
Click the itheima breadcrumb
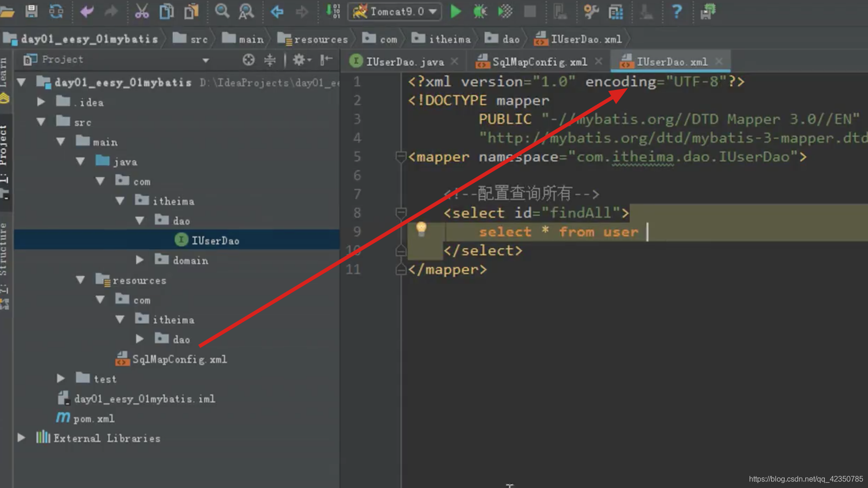pos(441,39)
